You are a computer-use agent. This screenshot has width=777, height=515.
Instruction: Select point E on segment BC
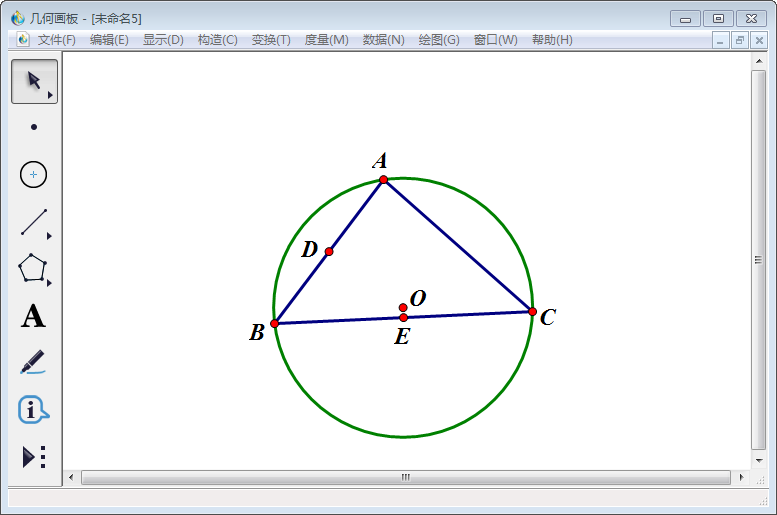click(403, 318)
